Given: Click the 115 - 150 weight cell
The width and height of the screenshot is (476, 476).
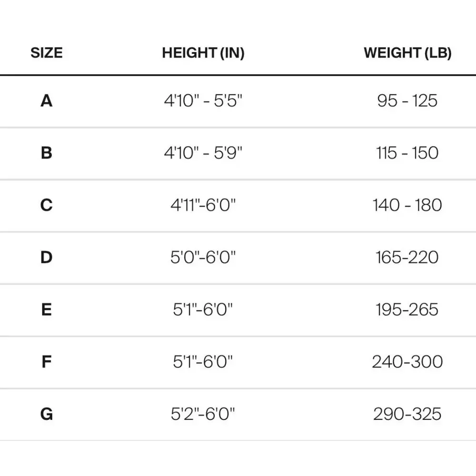Looking at the screenshot, I should coord(407,153).
